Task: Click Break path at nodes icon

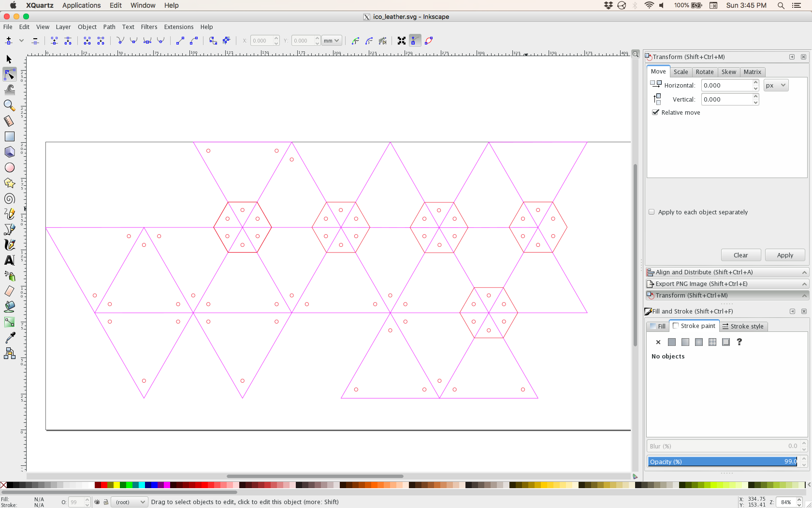Action: tap(68, 41)
